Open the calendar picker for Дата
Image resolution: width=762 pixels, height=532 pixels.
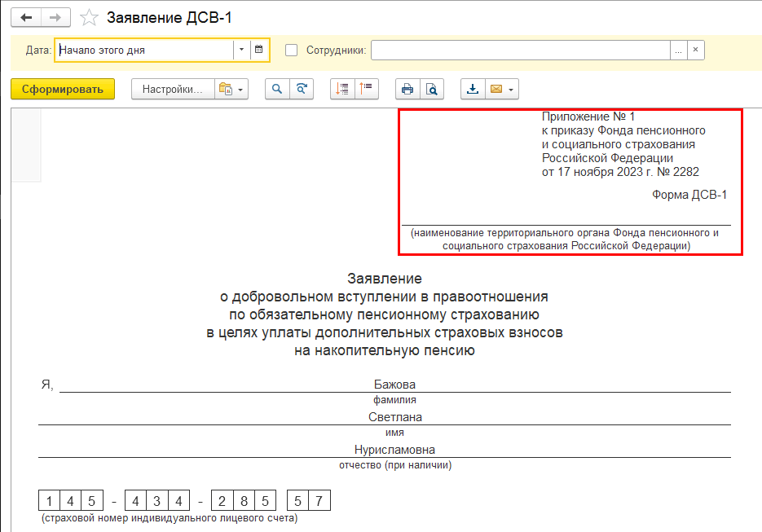(x=259, y=50)
